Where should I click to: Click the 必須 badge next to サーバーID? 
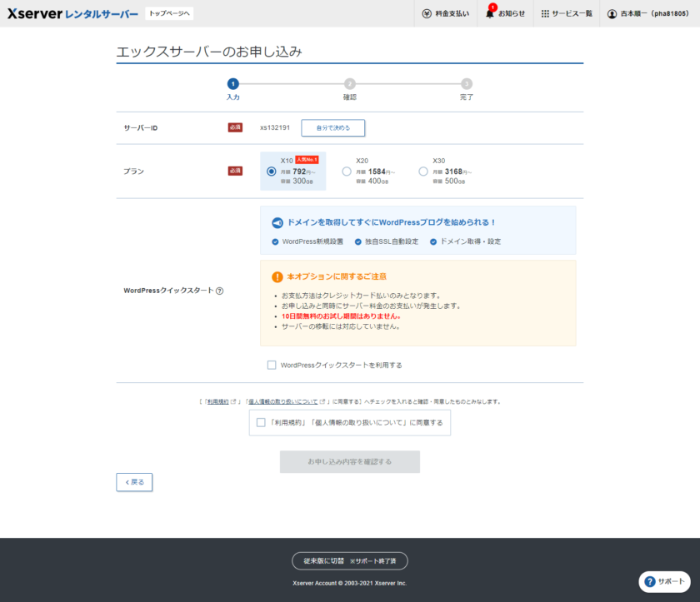235,127
